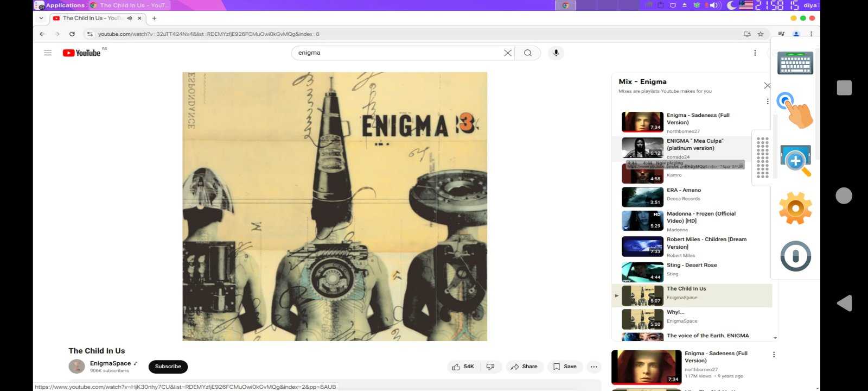Open on-screen keyboard icon in side panel

tap(795, 62)
